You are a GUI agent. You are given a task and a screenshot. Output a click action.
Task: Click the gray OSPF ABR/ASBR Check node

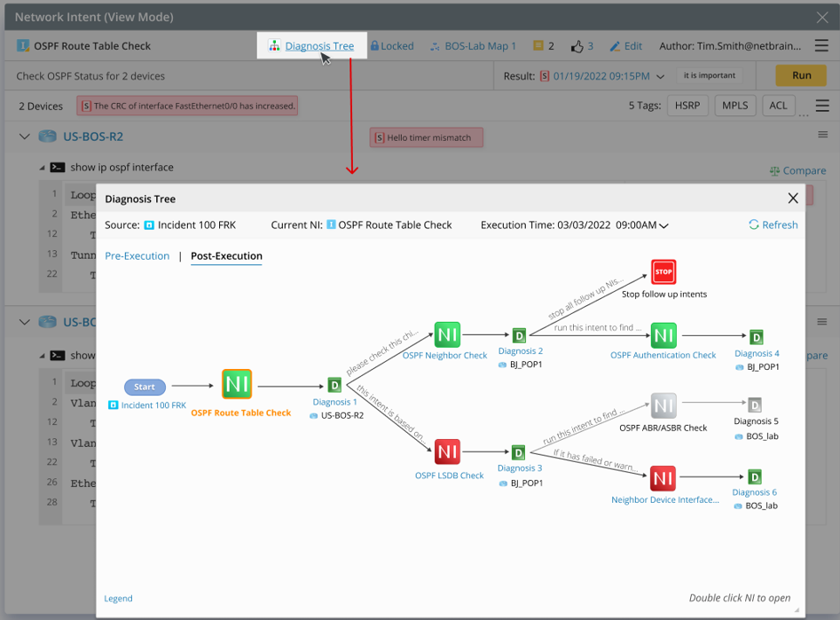(x=663, y=406)
